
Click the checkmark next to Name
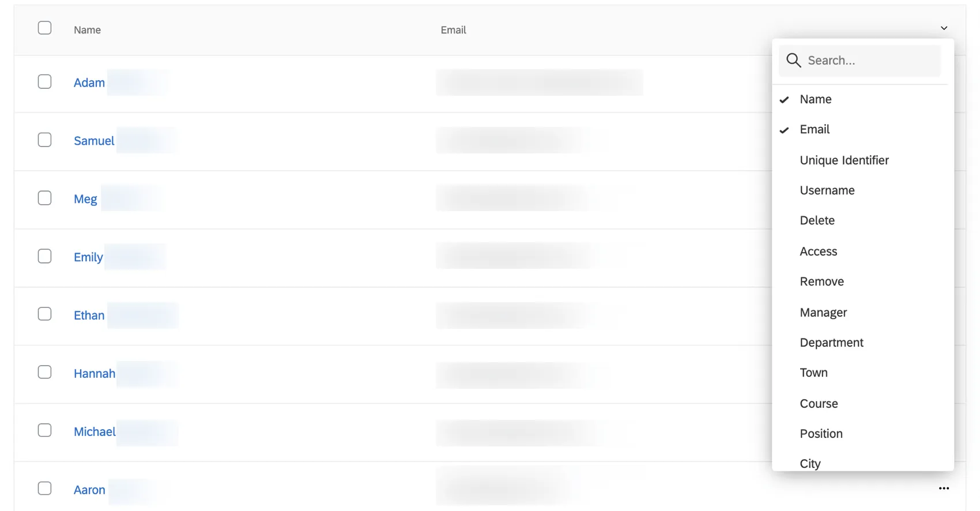click(x=784, y=99)
